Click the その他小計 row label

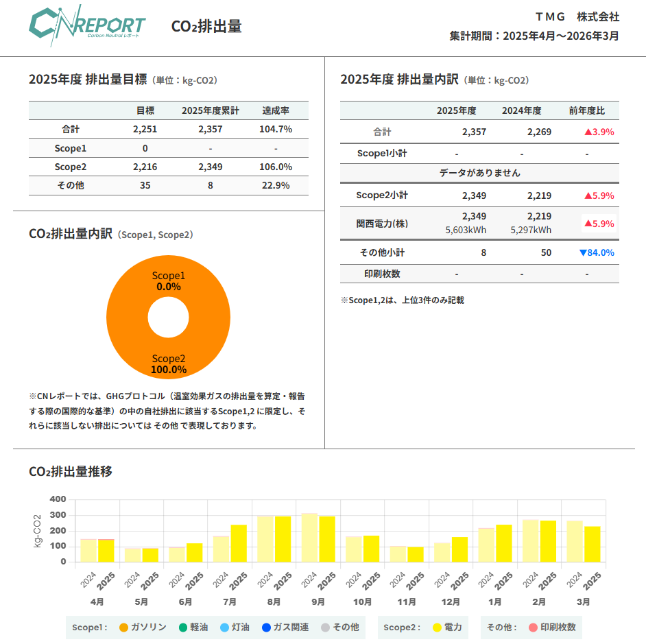tap(382, 252)
